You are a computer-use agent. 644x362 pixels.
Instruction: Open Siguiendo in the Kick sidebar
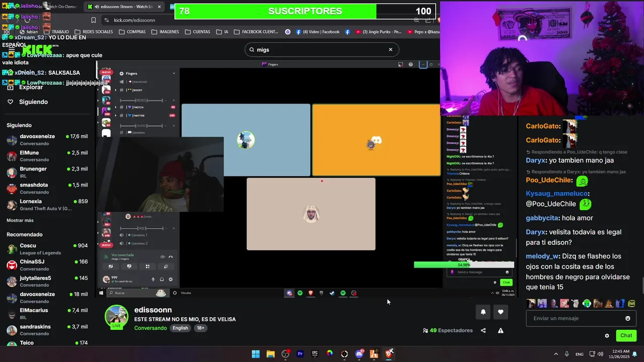[x=33, y=102]
